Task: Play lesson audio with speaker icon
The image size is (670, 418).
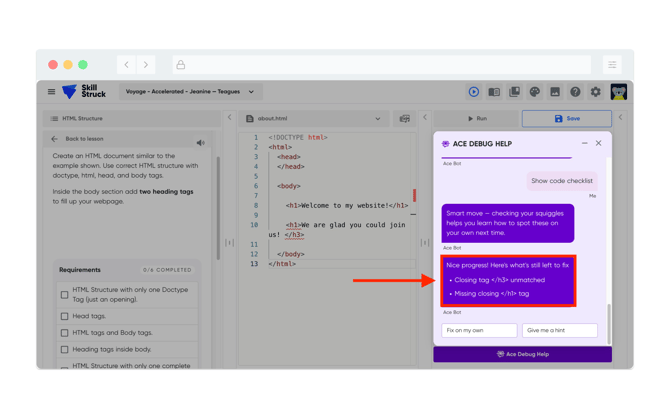Action: (x=201, y=143)
